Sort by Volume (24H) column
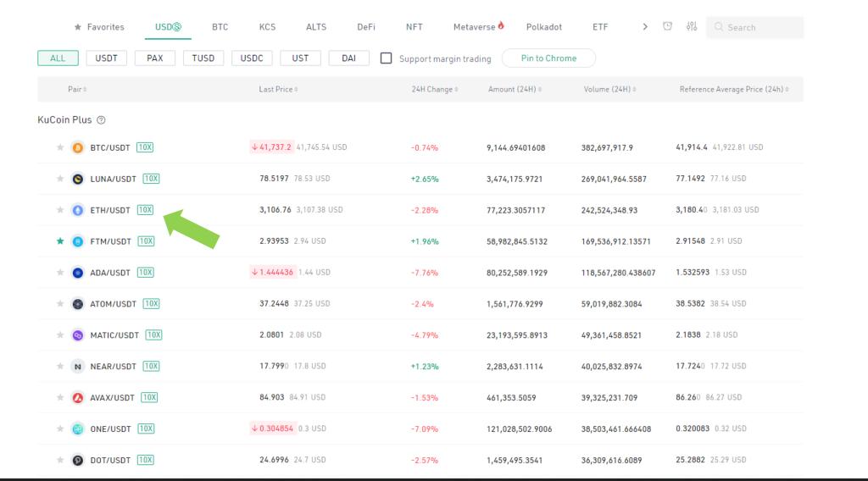Screen dimensions: 868x481 [609, 89]
